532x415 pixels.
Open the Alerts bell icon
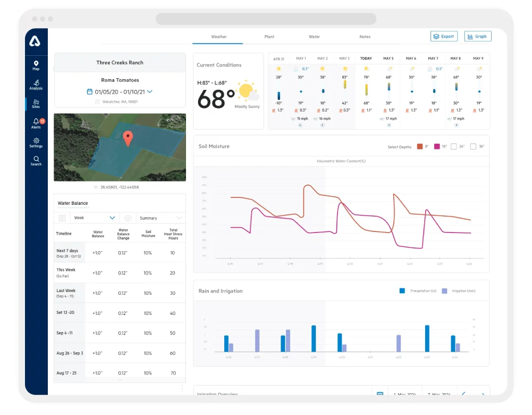36,121
